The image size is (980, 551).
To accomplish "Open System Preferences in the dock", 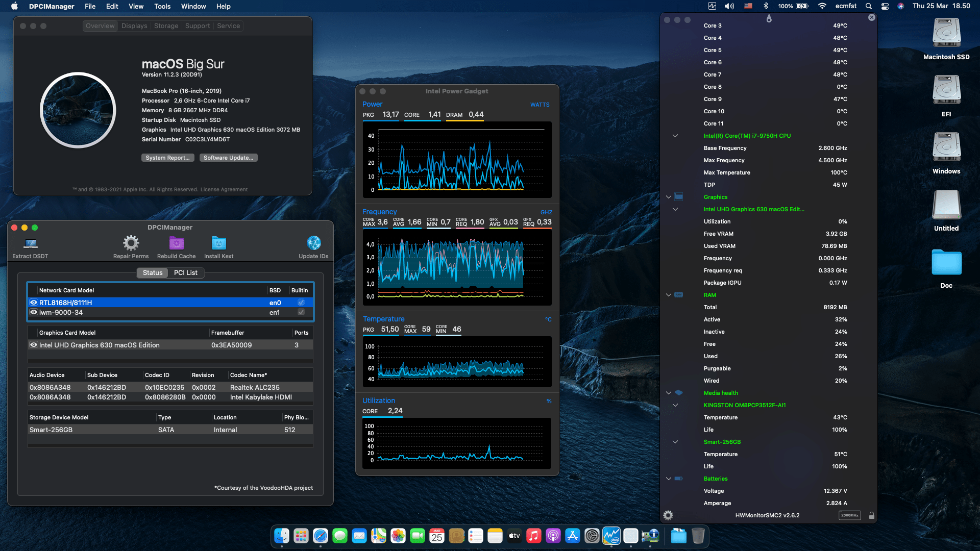I will 592,536.
